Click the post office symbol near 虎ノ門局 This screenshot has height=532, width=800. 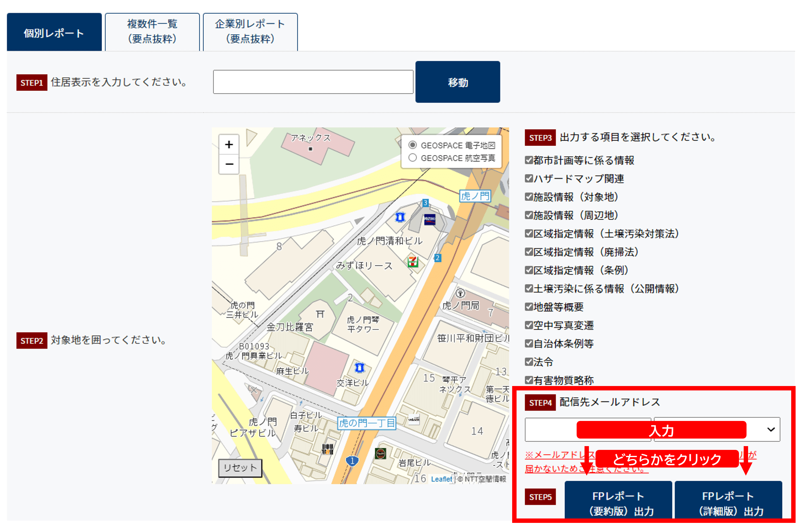point(460,293)
